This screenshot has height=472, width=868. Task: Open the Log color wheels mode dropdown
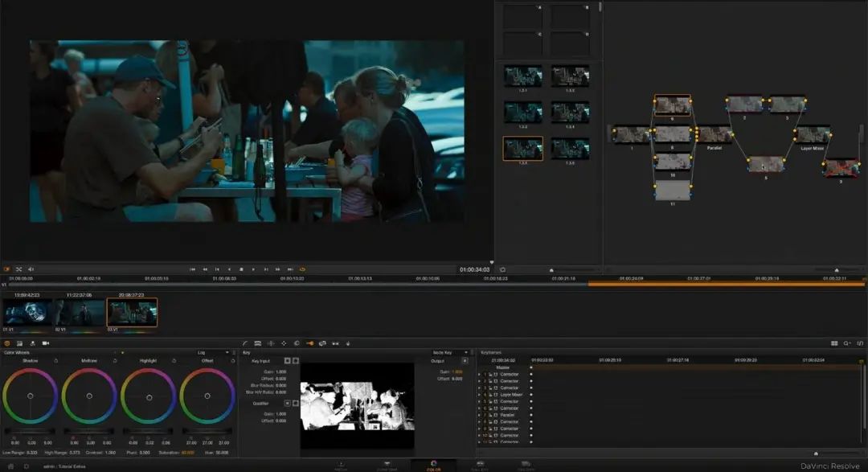tap(213, 352)
